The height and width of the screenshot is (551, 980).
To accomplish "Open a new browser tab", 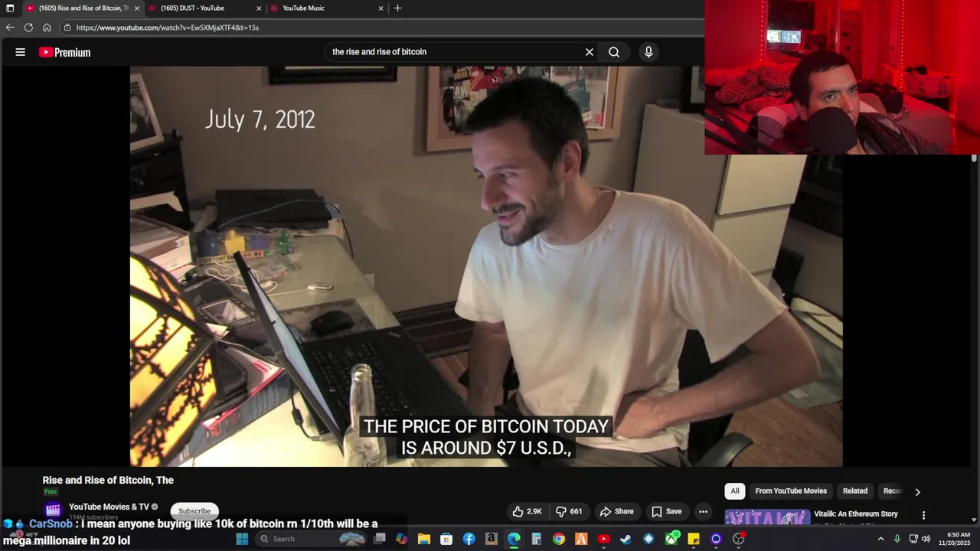I will point(397,8).
